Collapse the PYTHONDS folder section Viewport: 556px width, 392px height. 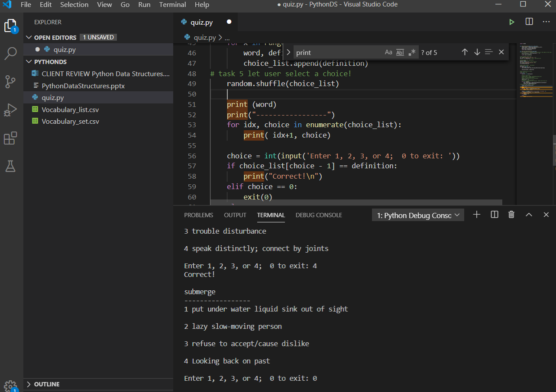tap(50, 62)
